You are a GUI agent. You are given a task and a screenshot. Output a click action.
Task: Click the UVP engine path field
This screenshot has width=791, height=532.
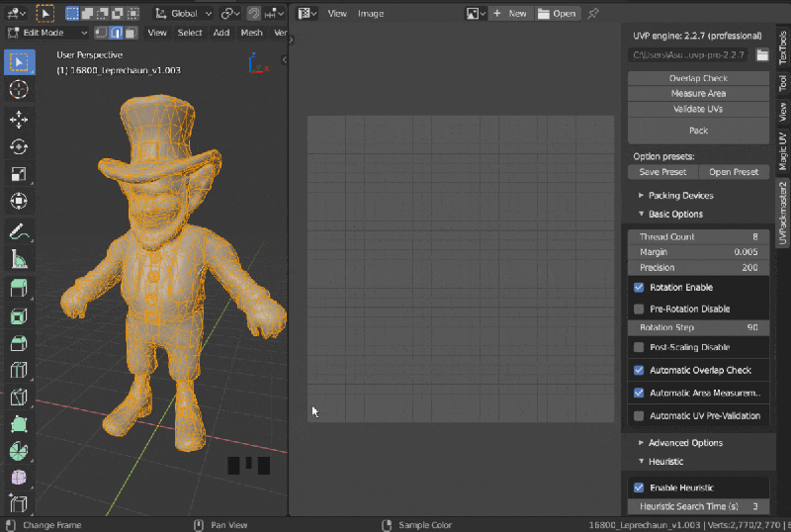[689, 55]
